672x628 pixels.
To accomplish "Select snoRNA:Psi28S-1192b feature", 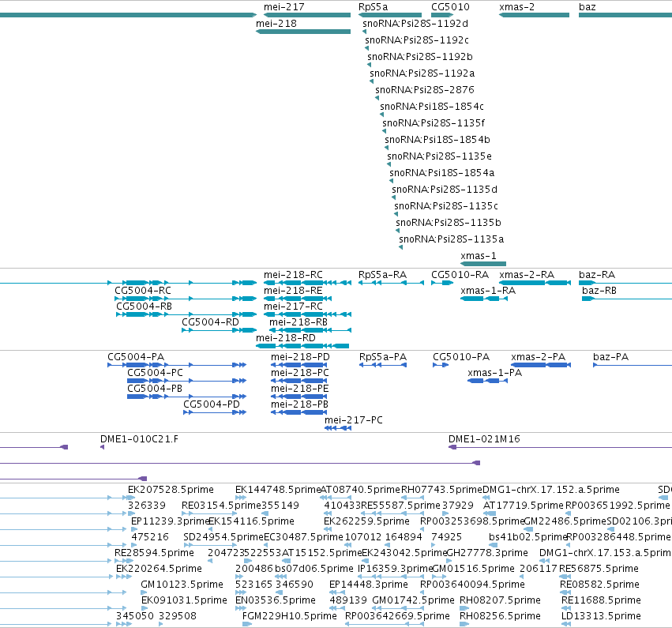I will coord(419,57).
